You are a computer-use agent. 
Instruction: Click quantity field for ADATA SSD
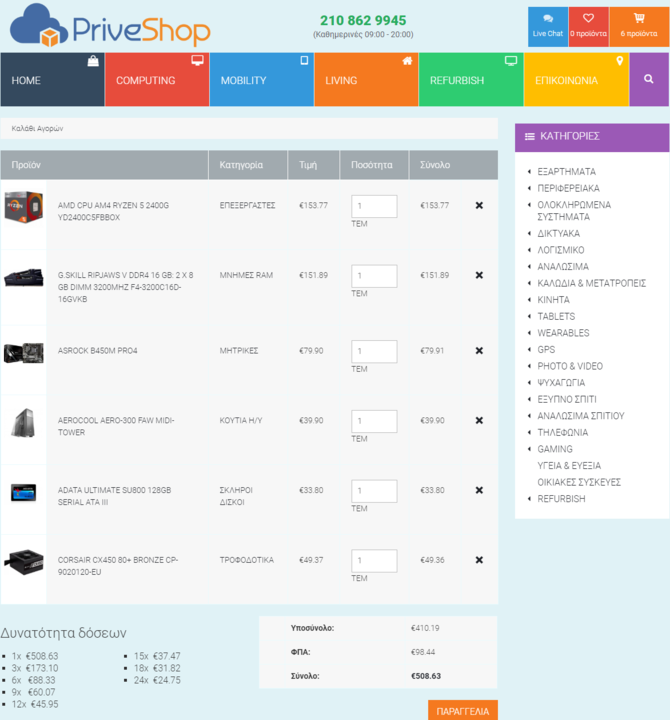tap(374, 491)
